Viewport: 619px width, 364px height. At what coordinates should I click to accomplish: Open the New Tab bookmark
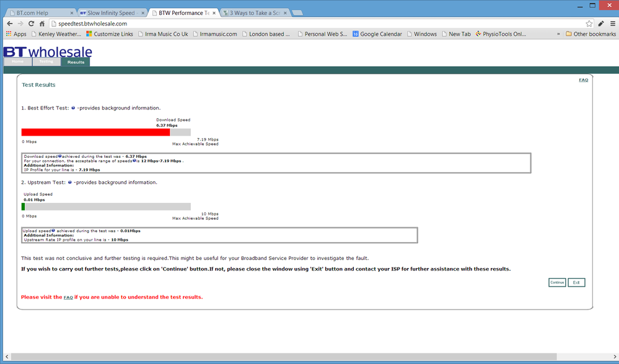456,34
